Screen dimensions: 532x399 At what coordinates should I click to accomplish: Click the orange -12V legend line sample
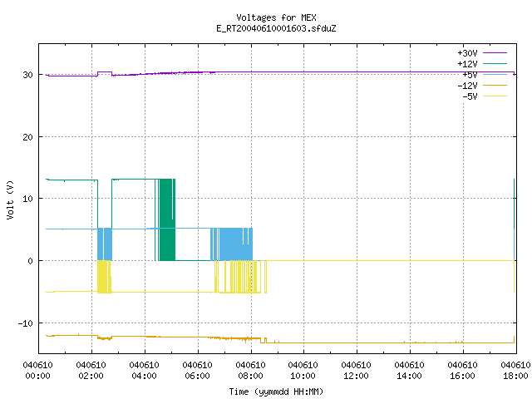495,85
